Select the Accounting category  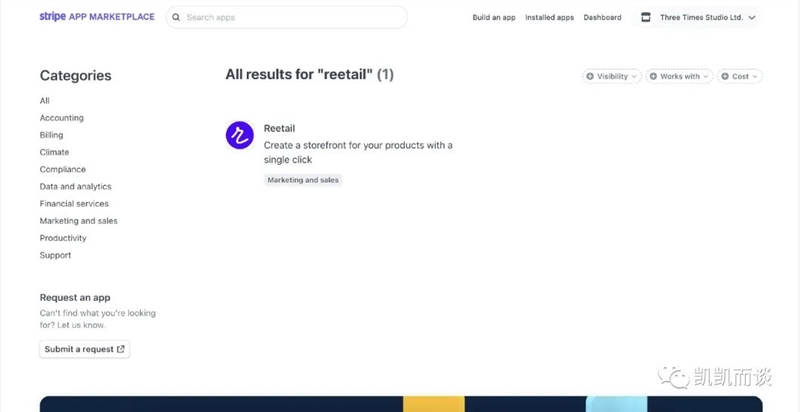[x=62, y=118]
